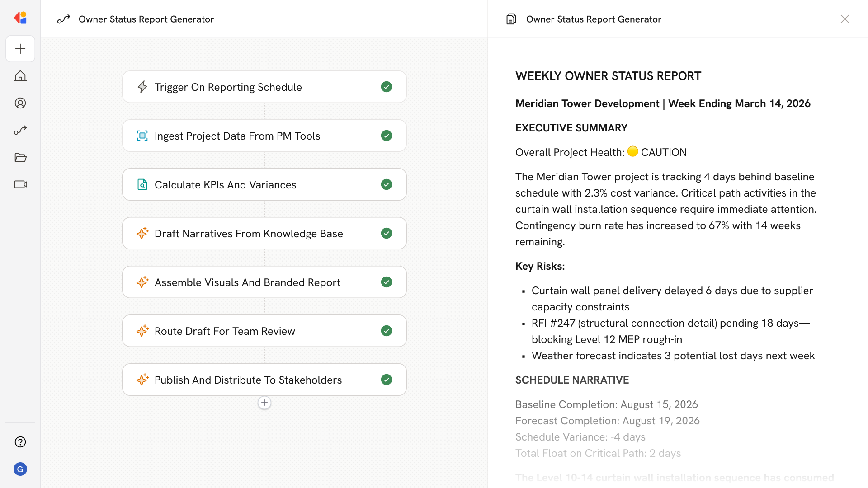Viewport: 868px width, 488px height.
Task: Click the document icon in report header
Action: tap(511, 19)
